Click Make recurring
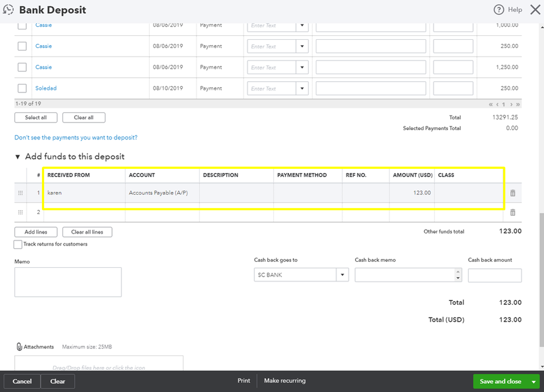Screen dimensions: 544x392 285,381
